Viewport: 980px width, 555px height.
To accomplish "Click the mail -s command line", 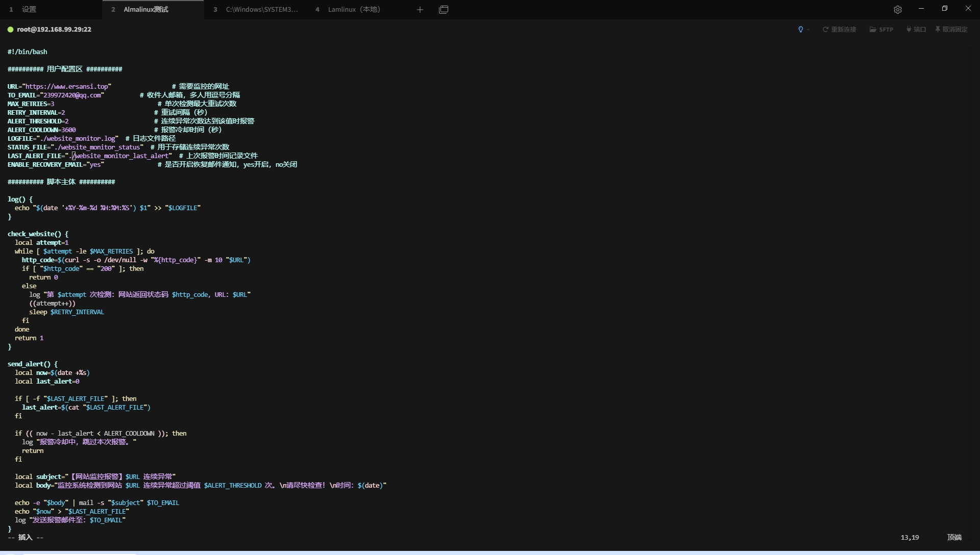I will click(97, 503).
